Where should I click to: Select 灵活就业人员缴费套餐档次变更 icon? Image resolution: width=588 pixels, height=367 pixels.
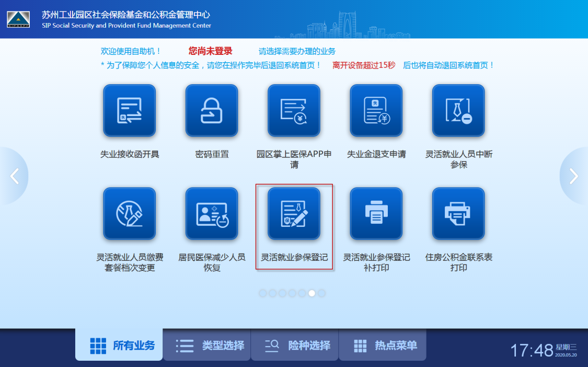[129, 213]
